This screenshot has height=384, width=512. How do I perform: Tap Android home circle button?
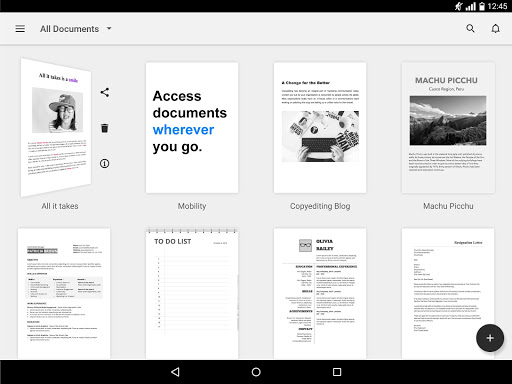click(x=256, y=372)
